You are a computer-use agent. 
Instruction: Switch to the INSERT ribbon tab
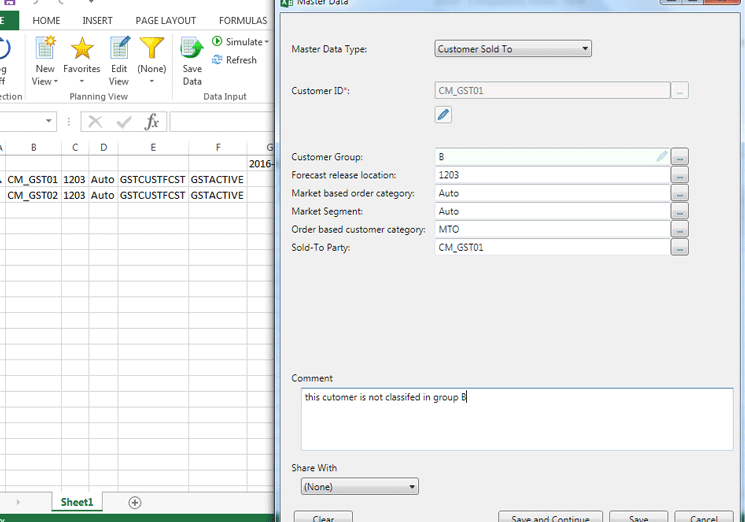(x=97, y=20)
